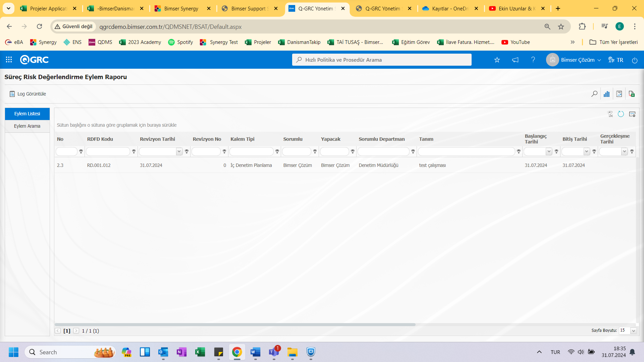Click the search magnifier icon
Image resolution: width=644 pixels, height=362 pixels.
coord(594,94)
